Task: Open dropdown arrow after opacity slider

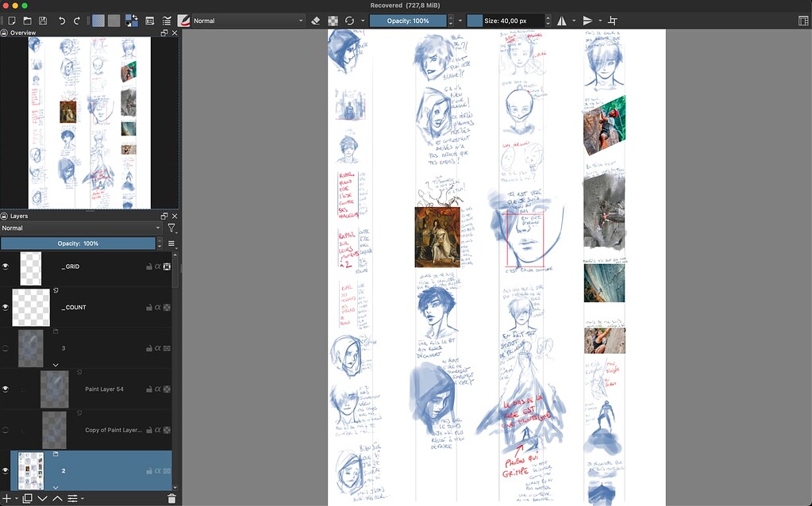Action: click(x=460, y=21)
